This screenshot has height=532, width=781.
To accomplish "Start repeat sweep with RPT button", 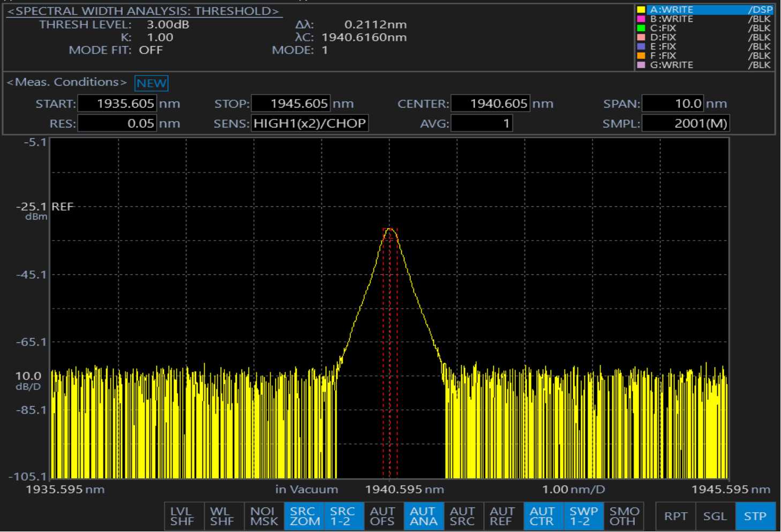I will tap(675, 516).
